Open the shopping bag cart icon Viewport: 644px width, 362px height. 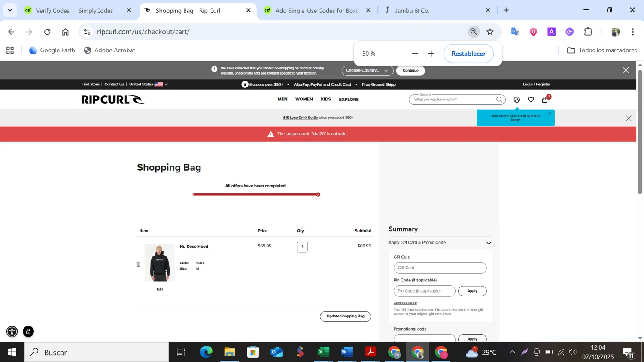tap(545, 100)
